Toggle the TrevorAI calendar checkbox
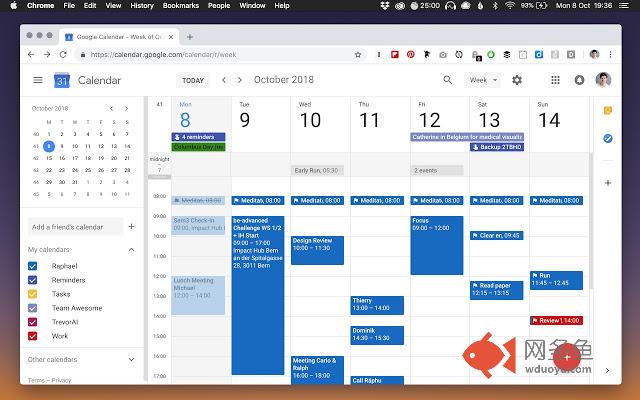640x400 pixels. click(33, 322)
